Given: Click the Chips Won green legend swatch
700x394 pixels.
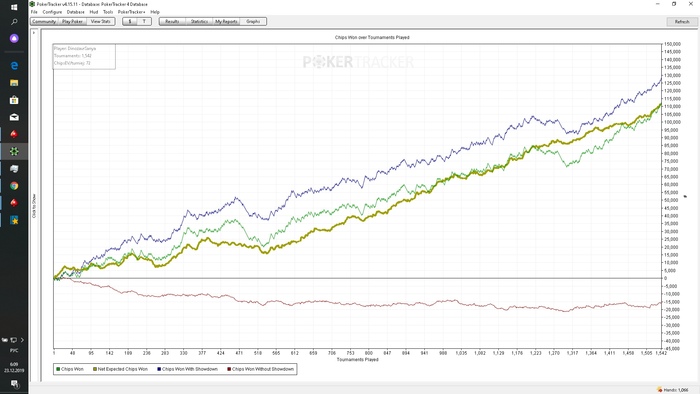Looking at the screenshot, I should 58,369.
